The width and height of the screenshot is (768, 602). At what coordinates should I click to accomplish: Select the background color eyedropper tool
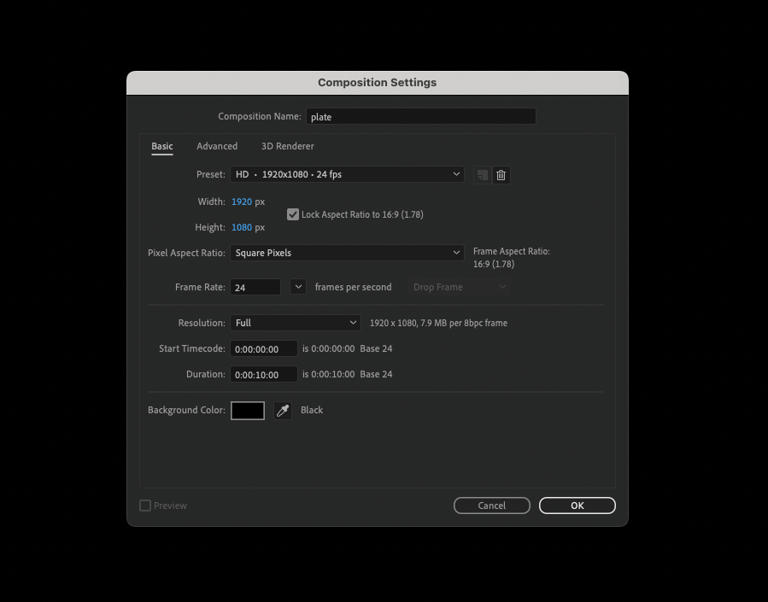pyautogui.click(x=283, y=411)
